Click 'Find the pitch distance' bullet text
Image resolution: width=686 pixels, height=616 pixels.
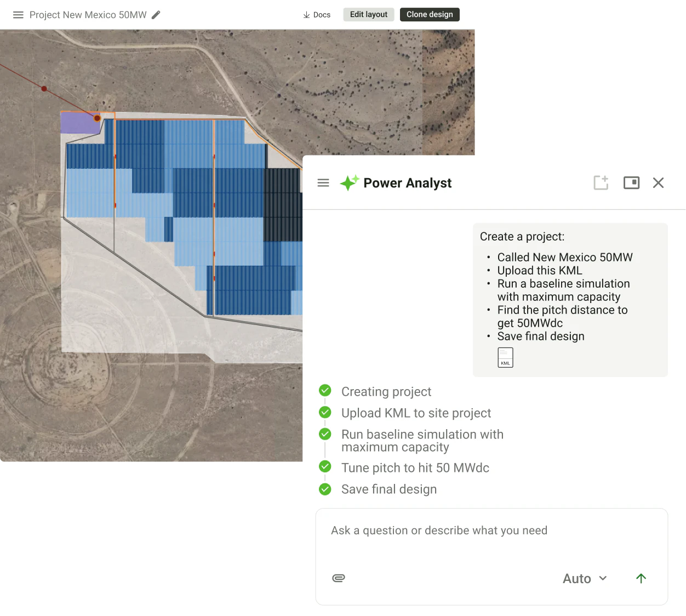point(563,317)
